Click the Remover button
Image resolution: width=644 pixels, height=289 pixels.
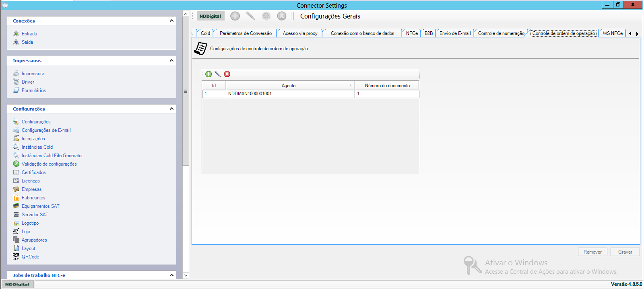[592, 252]
